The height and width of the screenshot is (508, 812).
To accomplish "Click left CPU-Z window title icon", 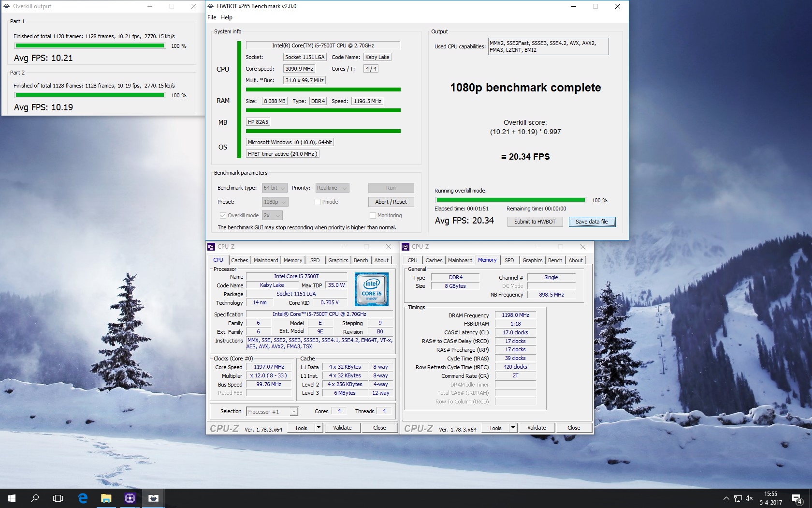I will click(x=211, y=246).
